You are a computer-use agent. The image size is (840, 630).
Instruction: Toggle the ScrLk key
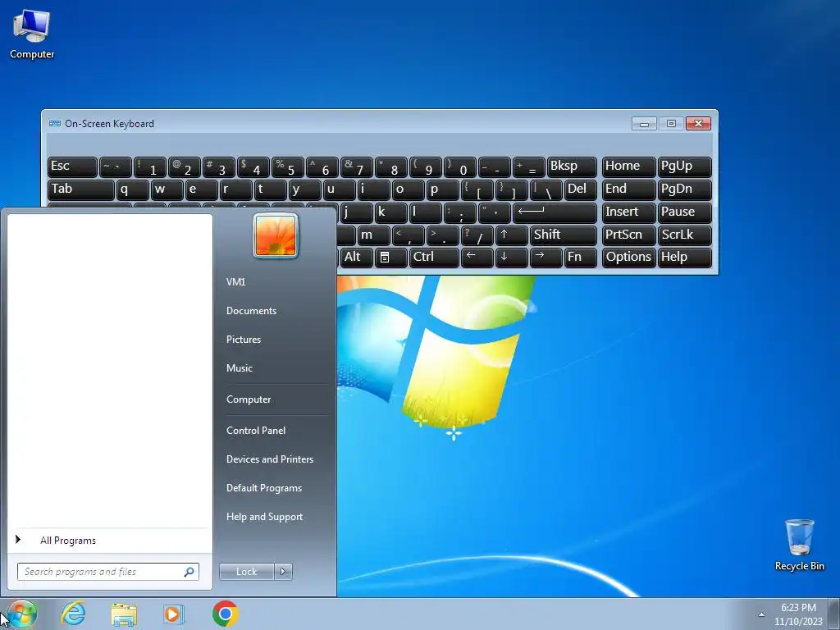point(685,235)
